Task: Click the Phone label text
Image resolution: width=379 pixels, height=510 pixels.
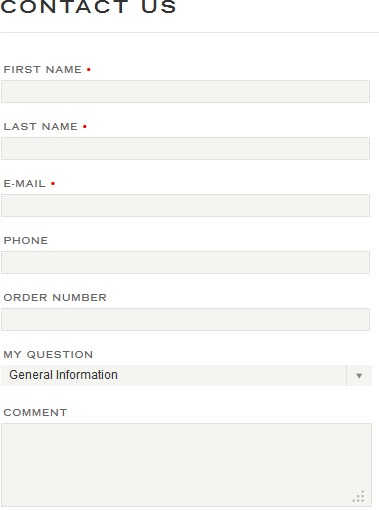Action: click(x=26, y=241)
